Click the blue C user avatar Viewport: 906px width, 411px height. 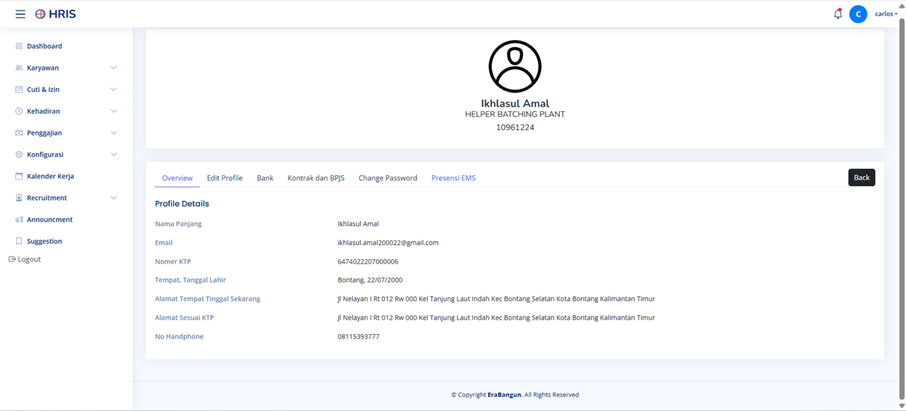pos(858,14)
